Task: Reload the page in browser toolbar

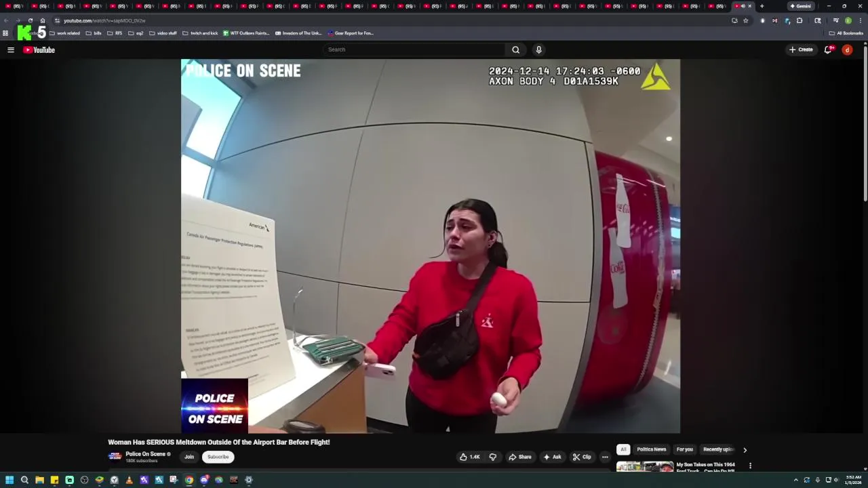Action: 30,20
